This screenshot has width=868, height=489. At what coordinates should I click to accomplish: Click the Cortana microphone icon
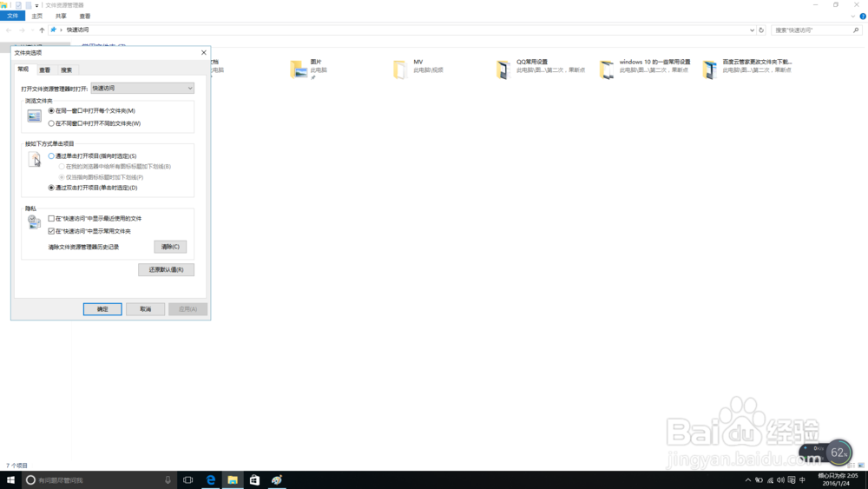(x=168, y=480)
